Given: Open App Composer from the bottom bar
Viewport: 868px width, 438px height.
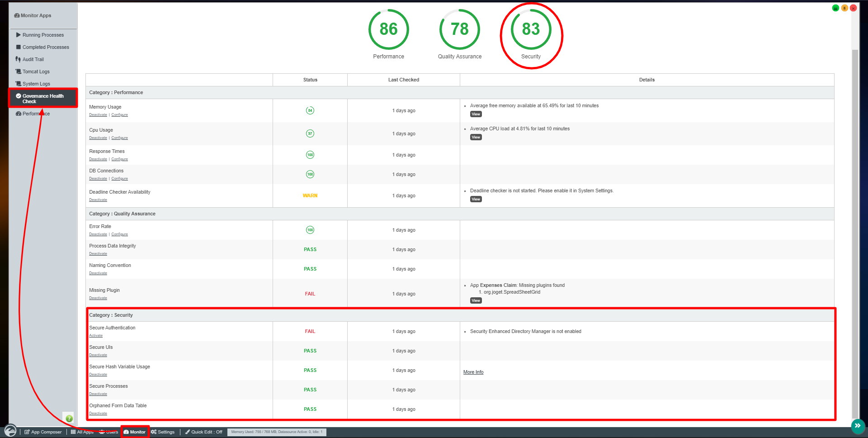Looking at the screenshot, I should coord(43,432).
